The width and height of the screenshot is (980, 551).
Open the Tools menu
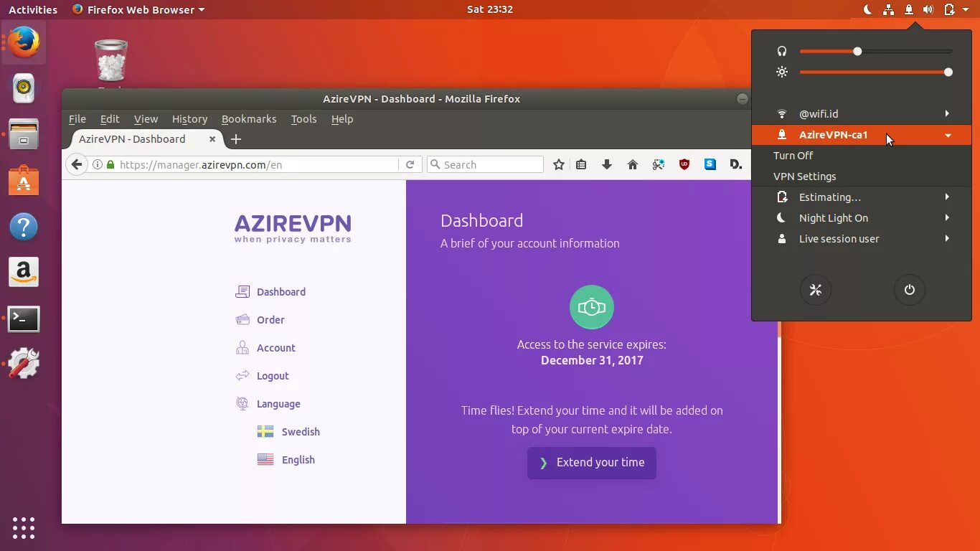coord(303,119)
